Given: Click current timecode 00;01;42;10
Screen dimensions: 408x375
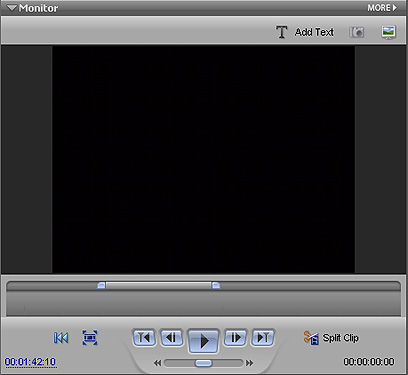Looking at the screenshot, I should point(30,362).
